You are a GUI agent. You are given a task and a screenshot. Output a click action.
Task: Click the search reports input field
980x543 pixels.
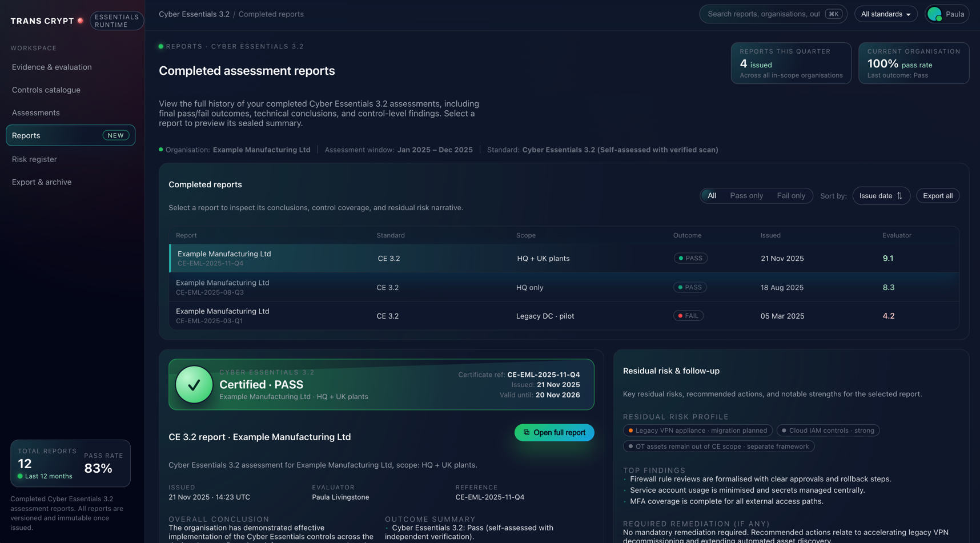[x=763, y=14]
